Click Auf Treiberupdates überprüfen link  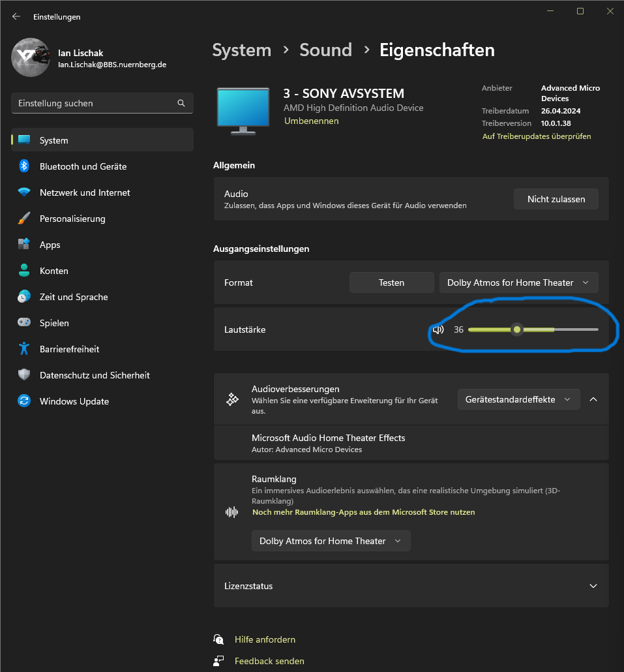point(537,136)
